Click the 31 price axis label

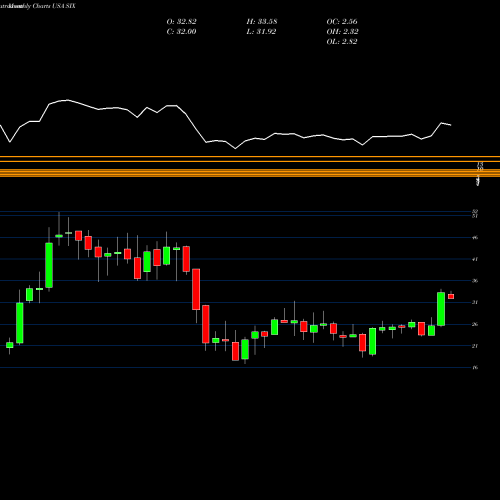[475, 302]
